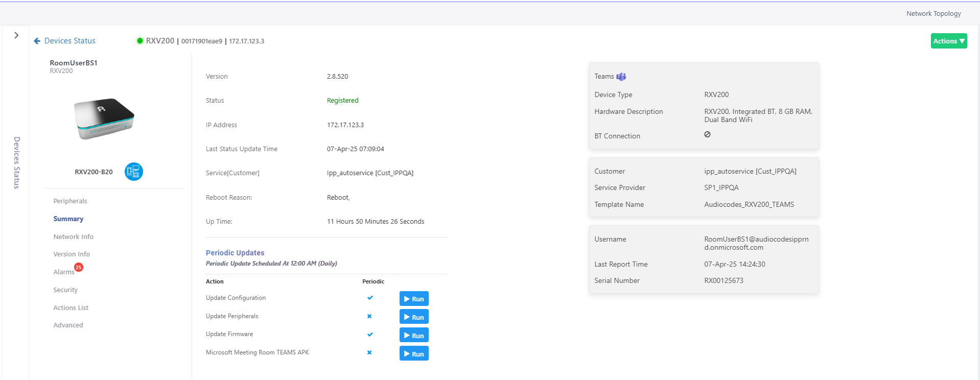Run Microsoft Meeting Room TEAMS APK action
Screen dimensions: 980x380
414,353
